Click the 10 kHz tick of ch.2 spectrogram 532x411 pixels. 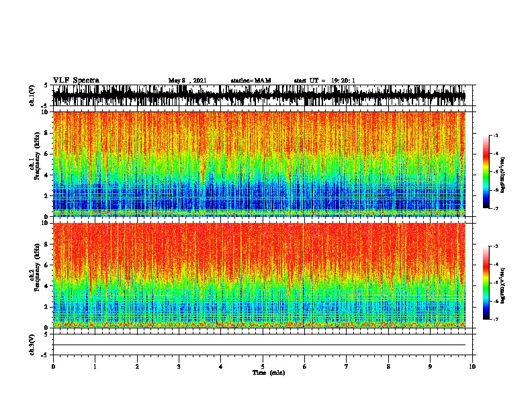(45, 223)
